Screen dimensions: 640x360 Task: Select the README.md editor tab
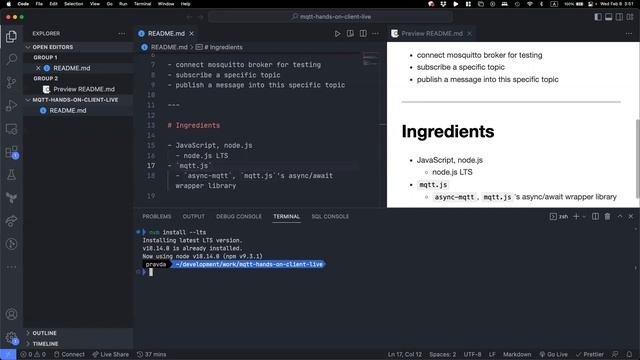[x=166, y=33]
